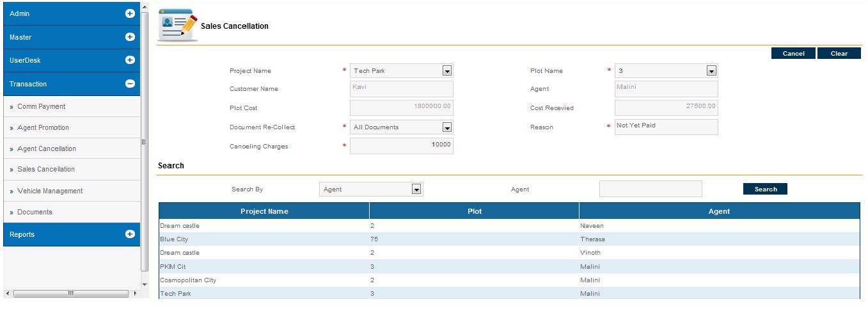This screenshot has width=868, height=313.
Task: Click the Sales Cancellation header icon
Action: tap(178, 26)
